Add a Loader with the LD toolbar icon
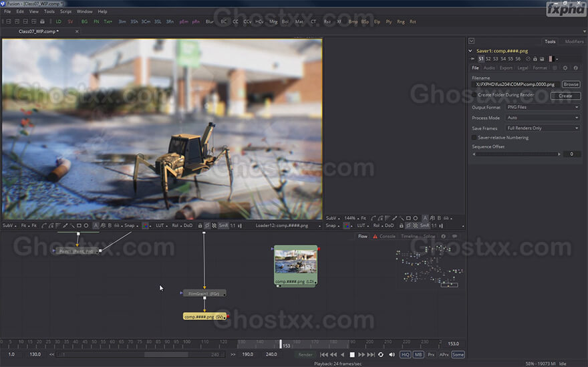 click(x=59, y=22)
